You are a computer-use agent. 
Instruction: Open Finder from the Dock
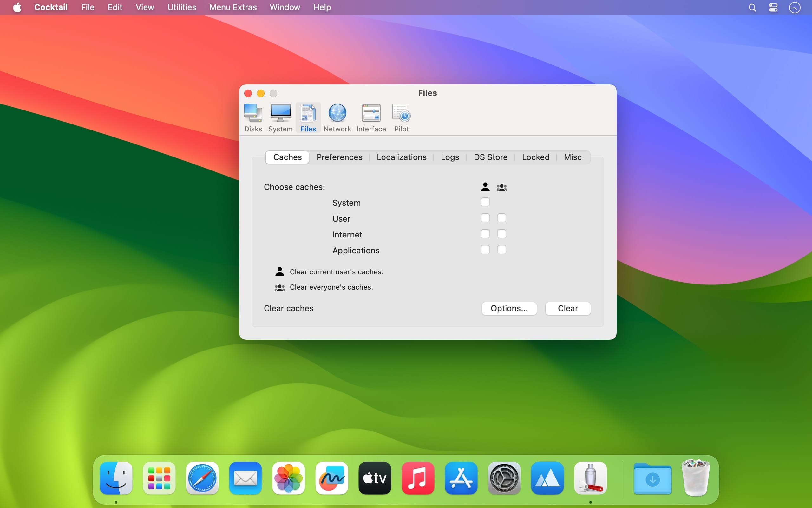click(x=116, y=478)
